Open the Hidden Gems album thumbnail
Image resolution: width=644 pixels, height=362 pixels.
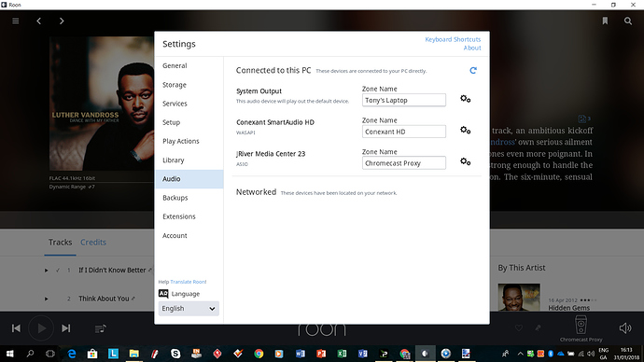click(x=519, y=297)
